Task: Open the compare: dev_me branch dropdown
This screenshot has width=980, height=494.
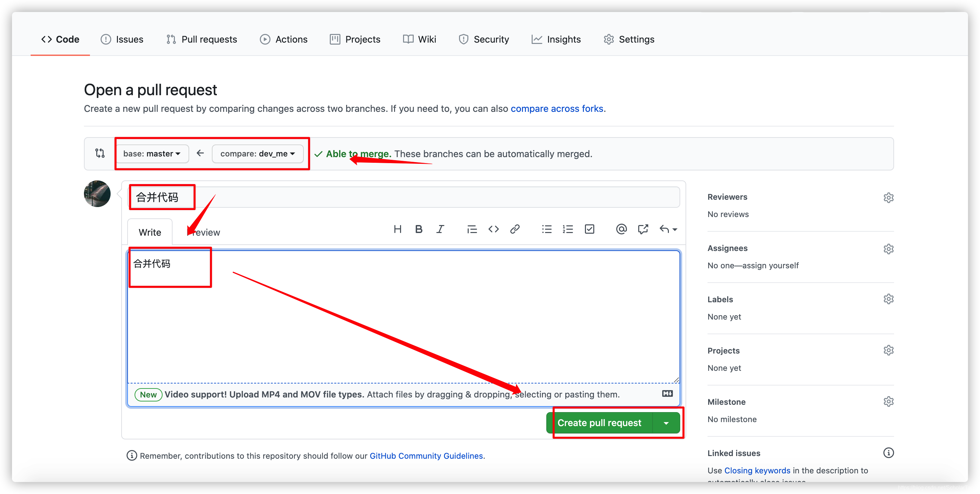Action: tap(257, 154)
